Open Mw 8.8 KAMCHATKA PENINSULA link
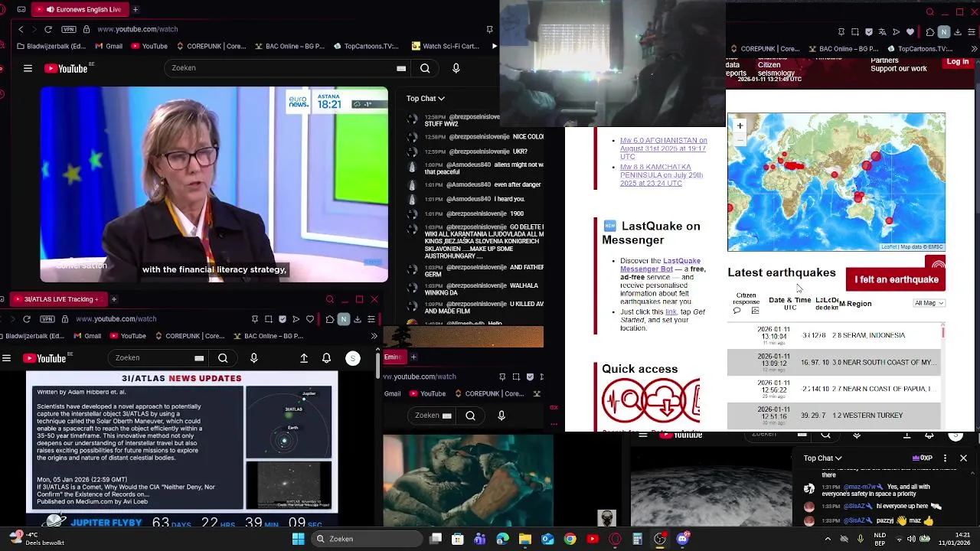 pyautogui.click(x=661, y=175)
